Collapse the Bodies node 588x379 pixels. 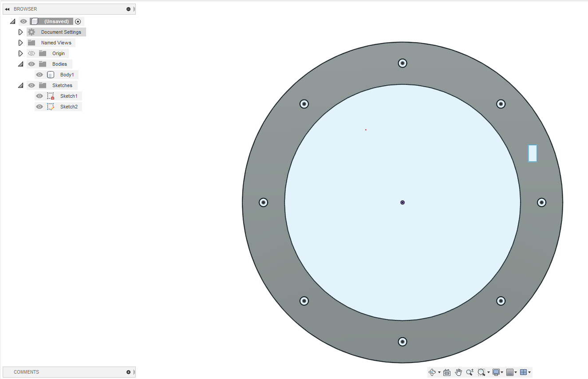[20, 64]
